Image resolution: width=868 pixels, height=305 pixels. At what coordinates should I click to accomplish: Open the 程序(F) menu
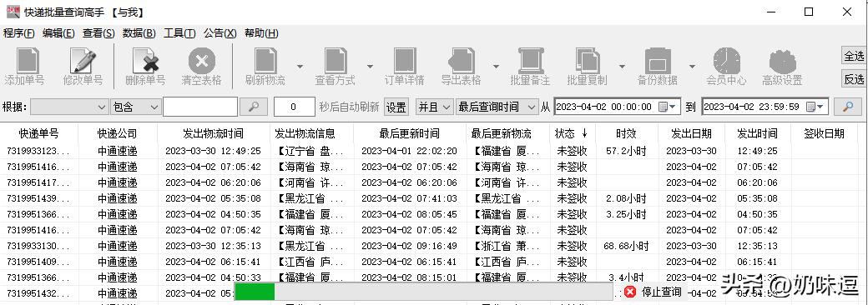click(x=19, y=33)
